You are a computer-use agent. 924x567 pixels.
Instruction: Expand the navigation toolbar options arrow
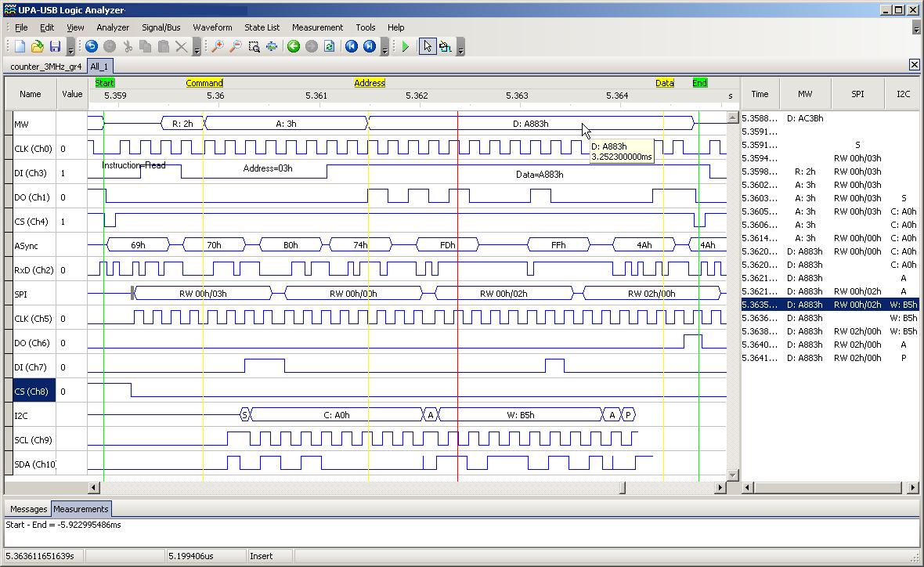click(x=384, y=47)
